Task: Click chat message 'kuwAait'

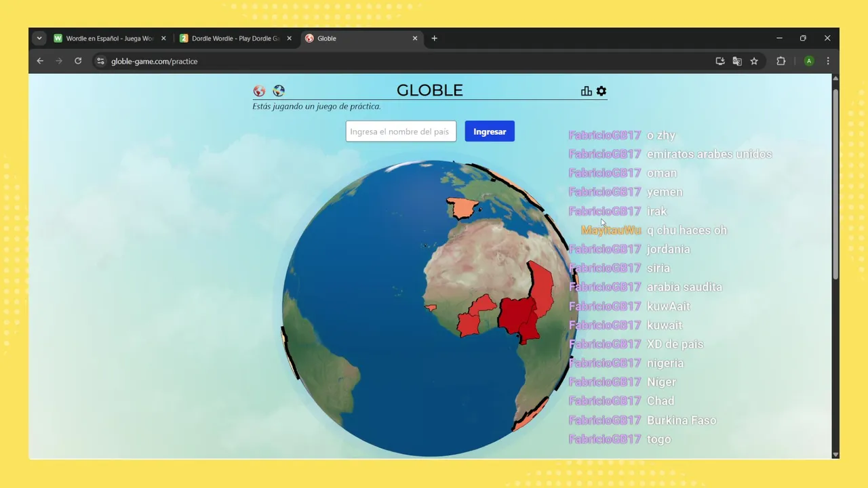Action: click(x=669, y=306)
